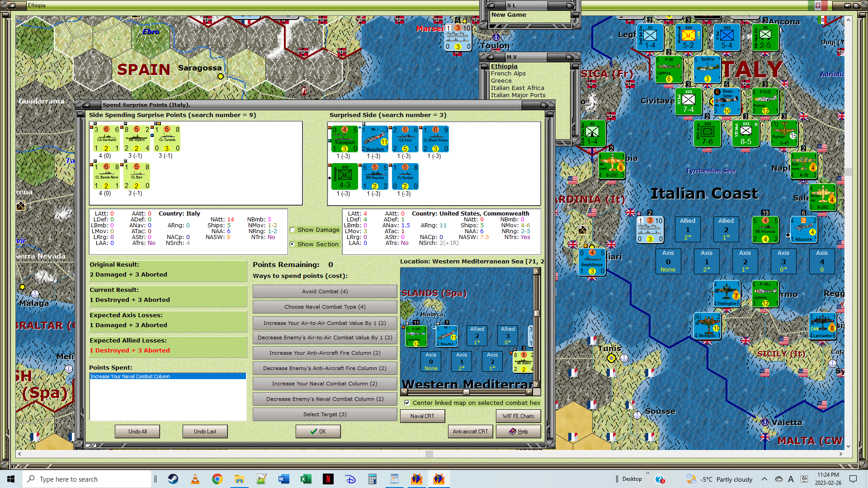
Task: Open Steam from the taskbar
Action: coord(173,479)
